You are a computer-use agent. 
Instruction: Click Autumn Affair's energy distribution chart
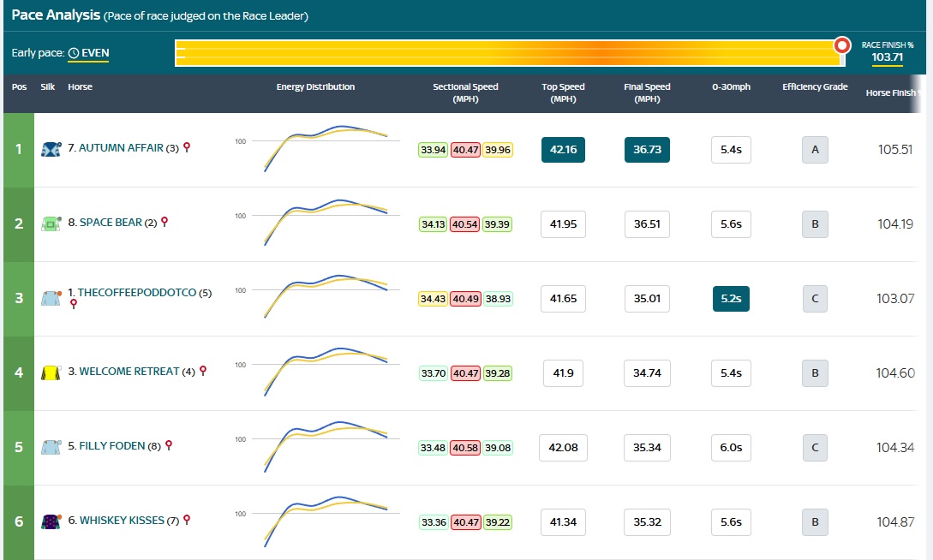pyautogui.click(x=326, y=150)
